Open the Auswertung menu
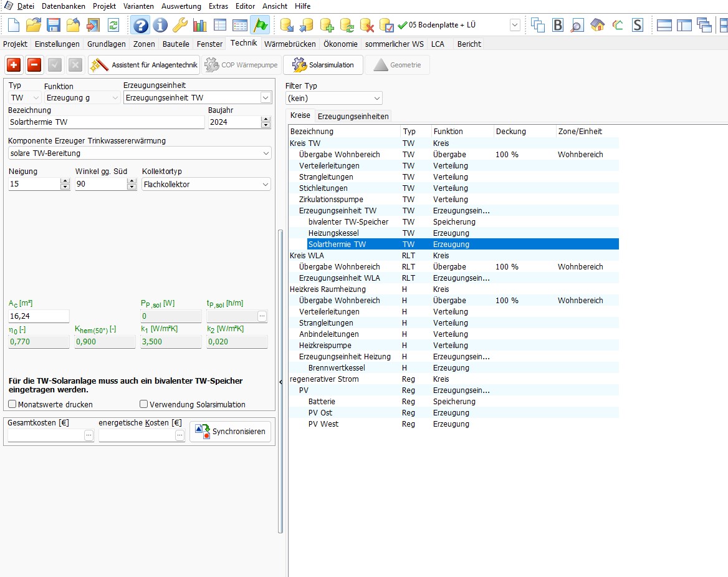This screenshot has width=728, height=577. (181, 6)
